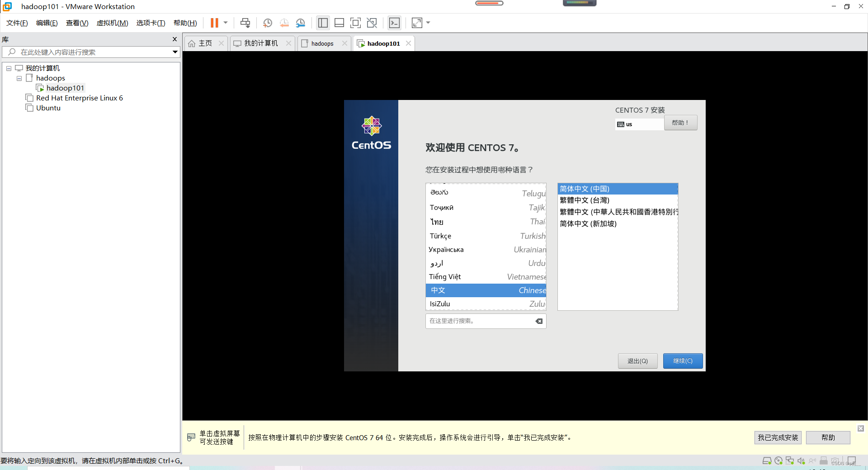The height and width of the screenshot is (470, 868).
Task: Click the 退出(Q) button
Action: (637, 361)
